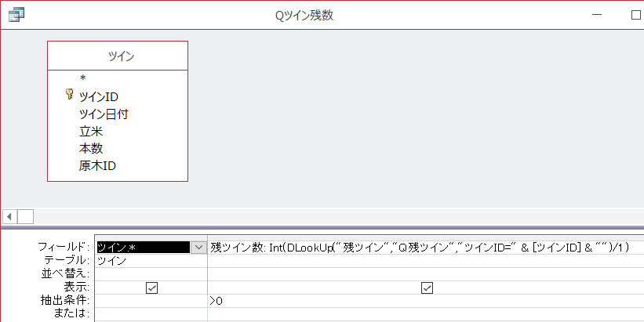Image resolution: width=644 pixels, height=322 pixels.
Task: Select the 本数 field in the table list
Action: pyautogui.click(x=91, y=148)
